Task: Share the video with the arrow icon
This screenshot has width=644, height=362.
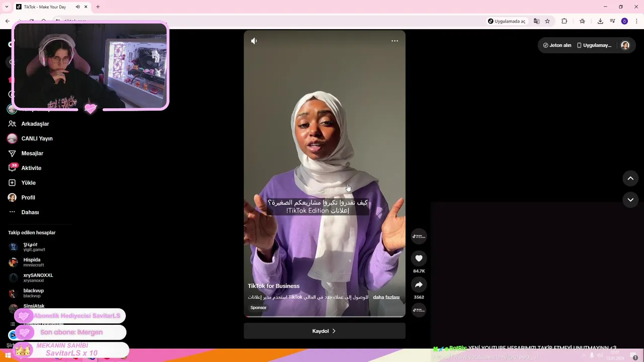Action: point(419,285)
